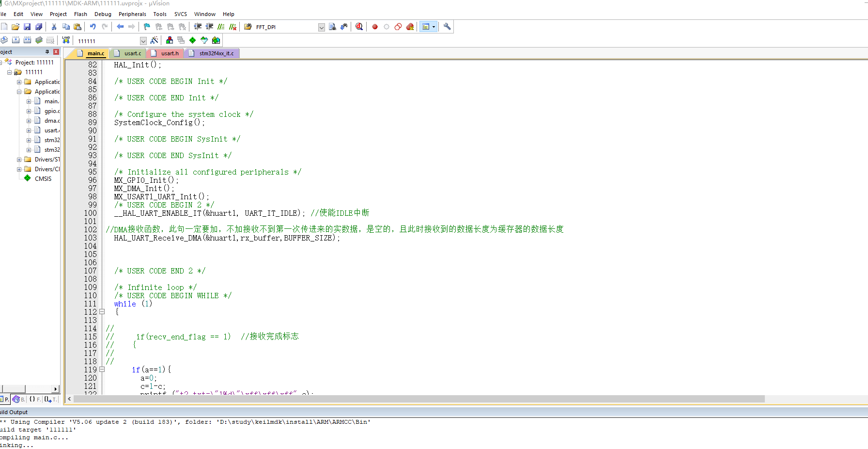Screen dimensions: 868x449
Task: Start a debug session
Action: coord(359,27)
